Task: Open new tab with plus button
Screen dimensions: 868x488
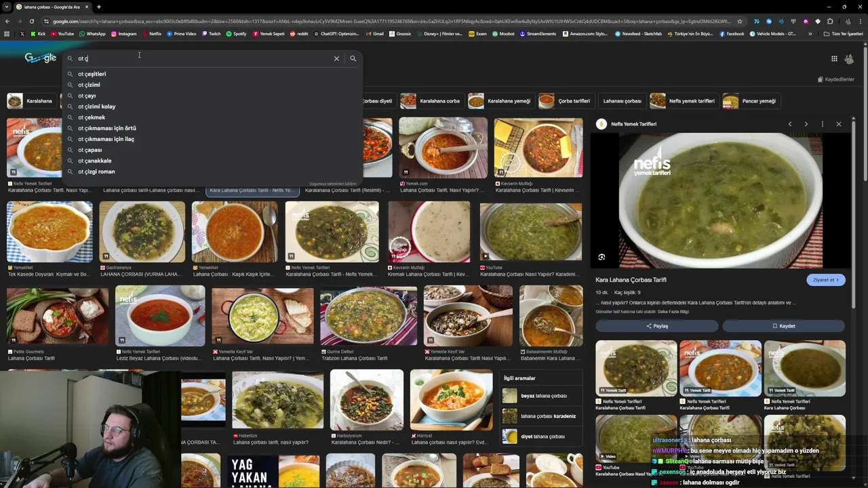Action: [98, 7]
